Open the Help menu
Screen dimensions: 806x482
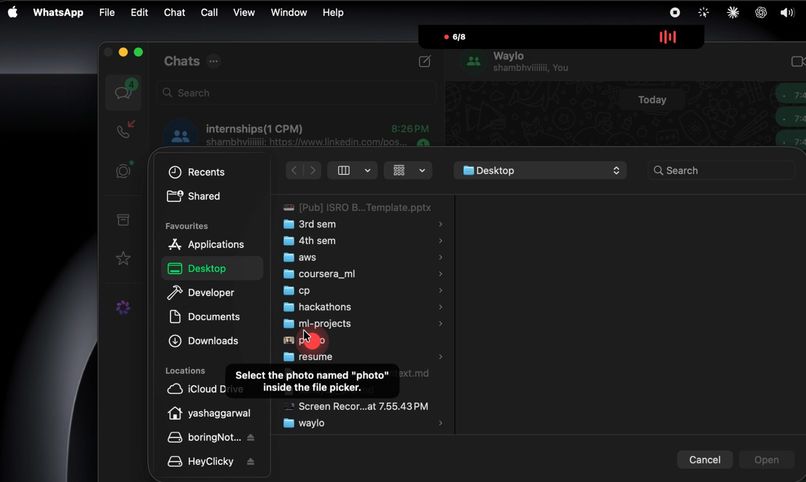[x=333, y=12]
